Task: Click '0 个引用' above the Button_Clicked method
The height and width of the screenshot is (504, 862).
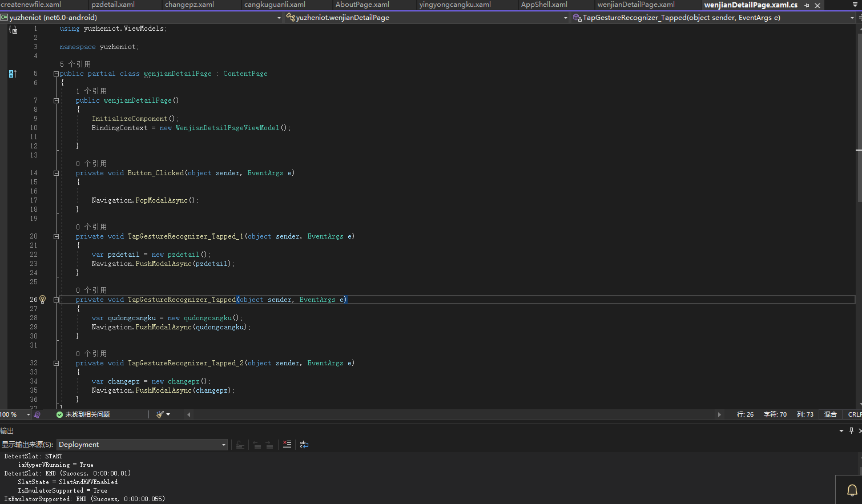Action: [x=91, y=164]
